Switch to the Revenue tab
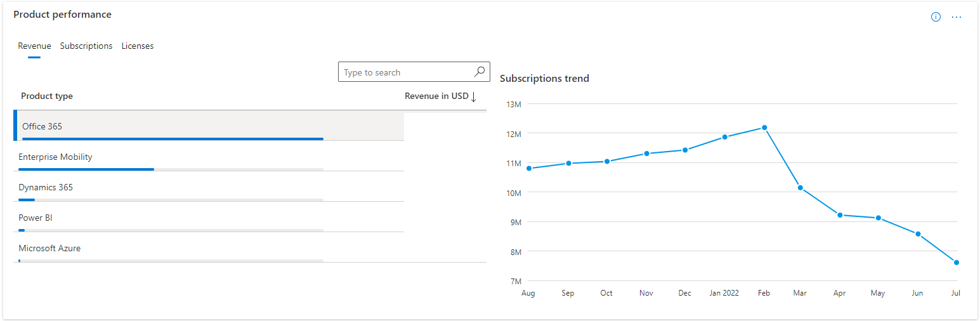The height and width of the screenshot is (321, 980). [34, 46]
